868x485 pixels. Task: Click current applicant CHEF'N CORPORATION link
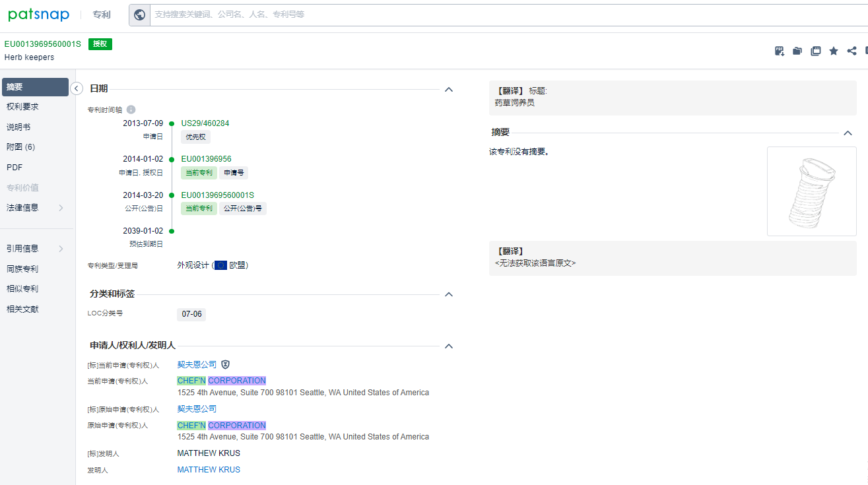(x=222, y=381)
